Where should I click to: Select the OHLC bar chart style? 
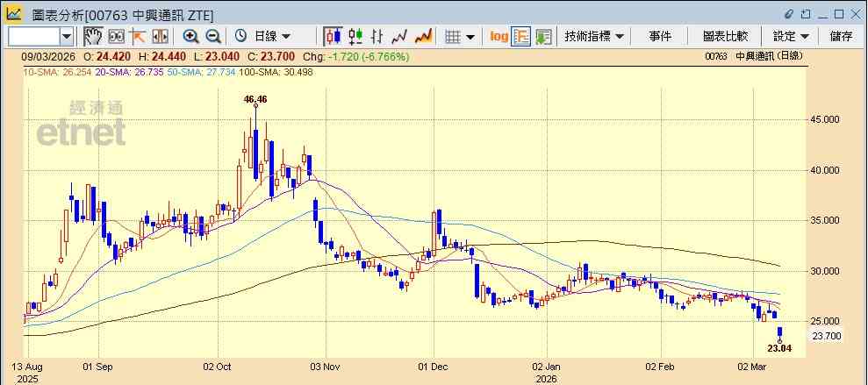(377, 37)
